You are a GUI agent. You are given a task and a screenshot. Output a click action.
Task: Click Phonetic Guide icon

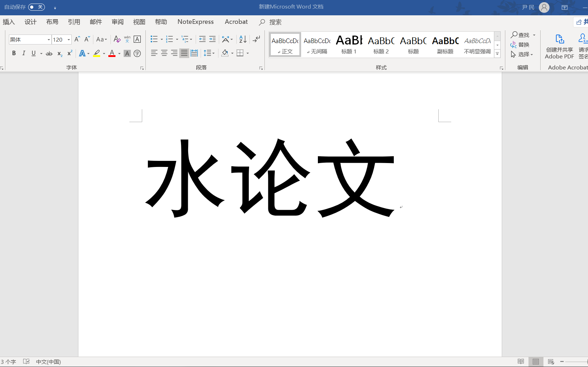127,39
